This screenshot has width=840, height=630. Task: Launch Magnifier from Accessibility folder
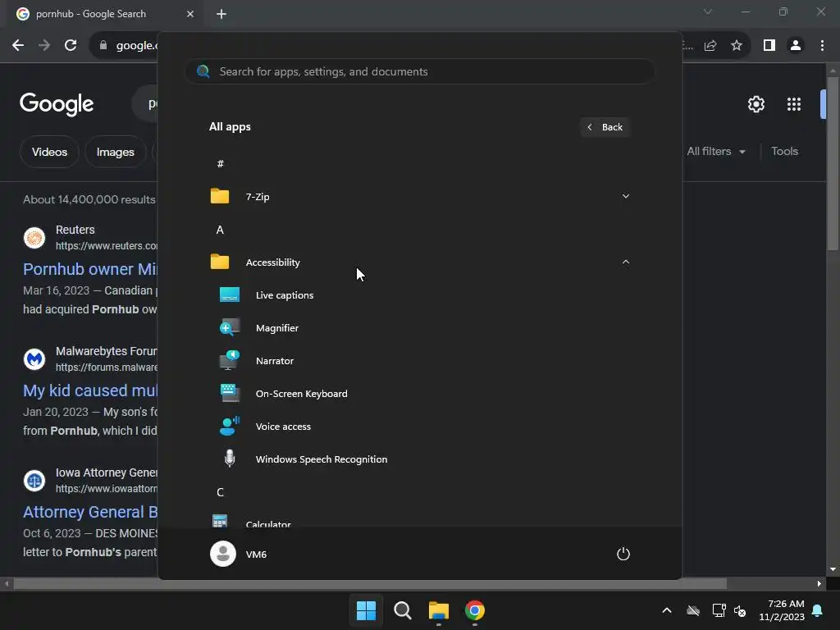420,328
